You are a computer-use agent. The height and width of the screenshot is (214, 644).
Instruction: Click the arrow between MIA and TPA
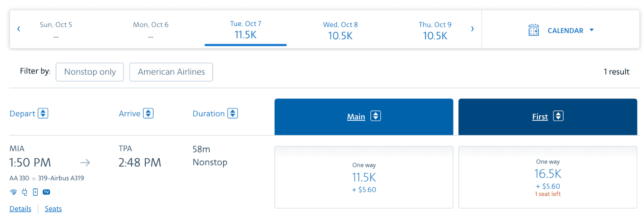click(x=85, y=163)
